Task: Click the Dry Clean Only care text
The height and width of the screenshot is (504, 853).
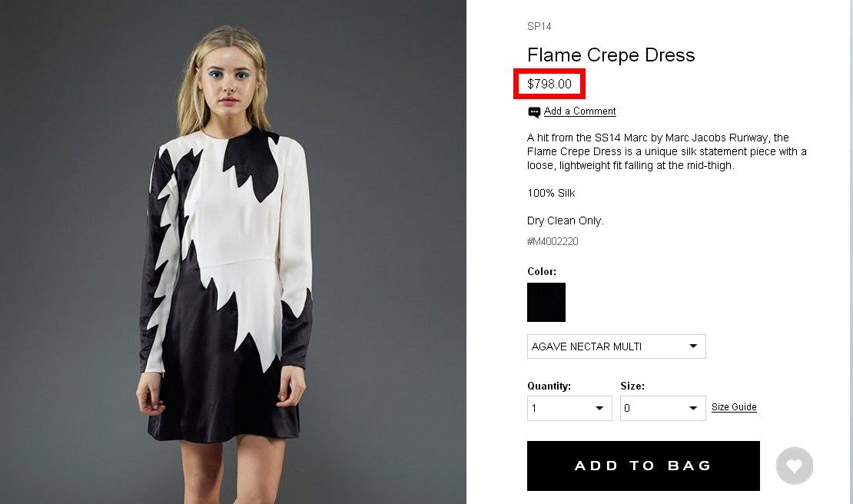Action: [x=566, y=220]
